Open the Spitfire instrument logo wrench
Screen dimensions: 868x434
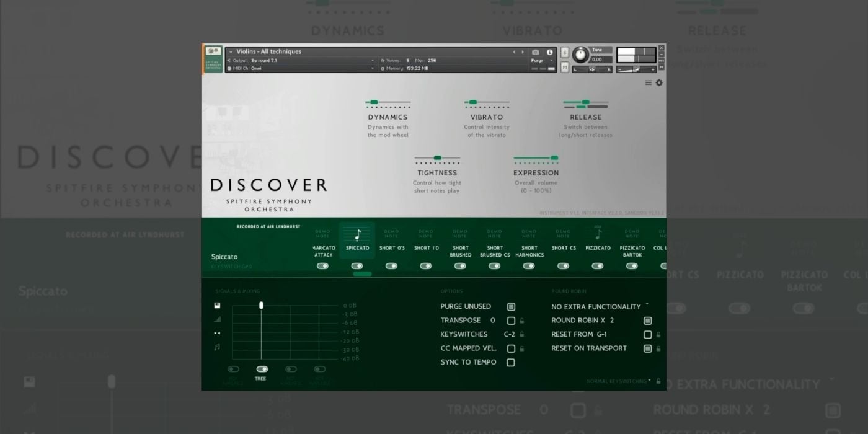pyautogui.click(x=213, y=51)
